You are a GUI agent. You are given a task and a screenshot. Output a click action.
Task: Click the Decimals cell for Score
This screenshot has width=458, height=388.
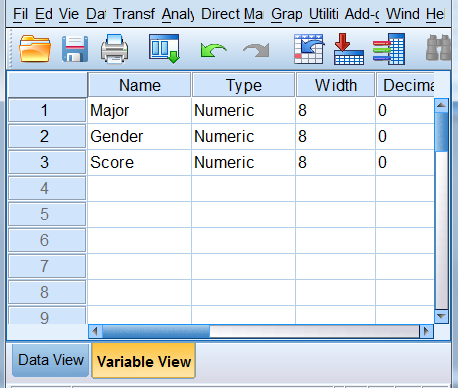[x=405, y=162]
